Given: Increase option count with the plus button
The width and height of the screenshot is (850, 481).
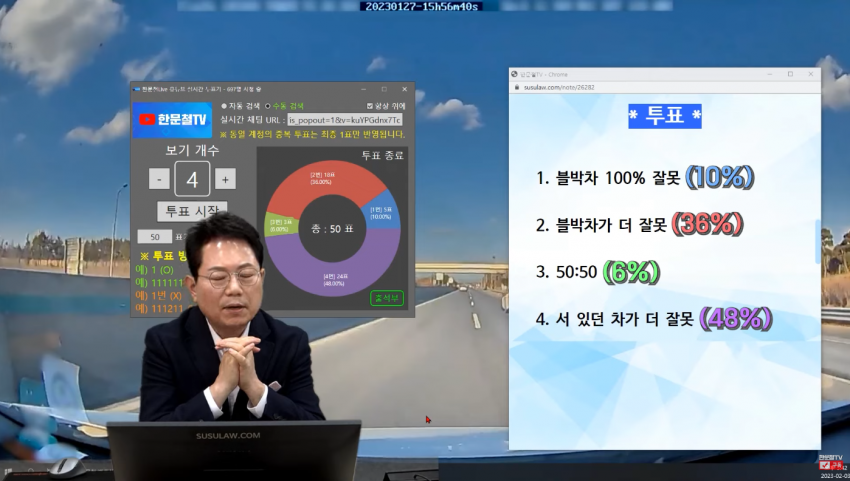Looking at the screenshot, I should coord(225,179).
